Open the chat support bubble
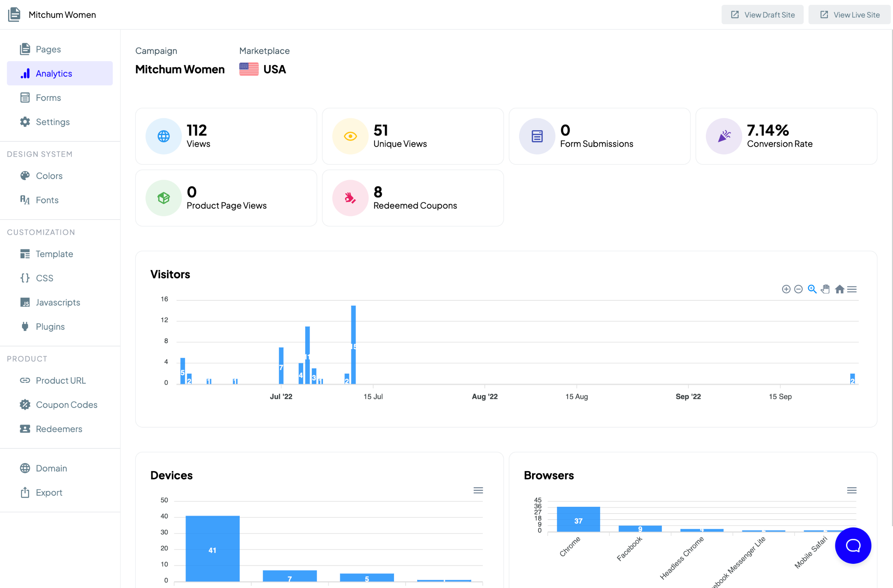Image resolution: width=893 pixels, height=588 pixels. point(852,545)
